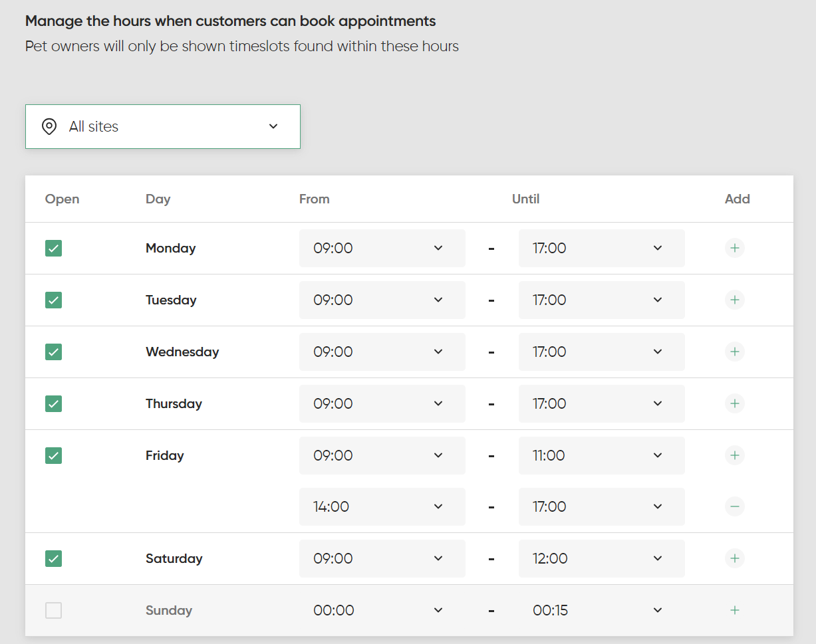Open the All sites location dropdown

(163, 127)
